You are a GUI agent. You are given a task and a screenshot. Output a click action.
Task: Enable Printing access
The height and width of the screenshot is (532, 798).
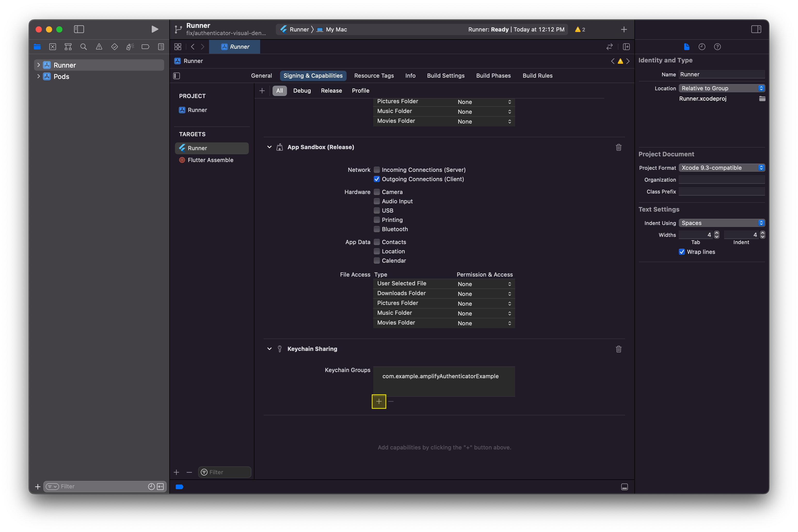coord(377,220)
